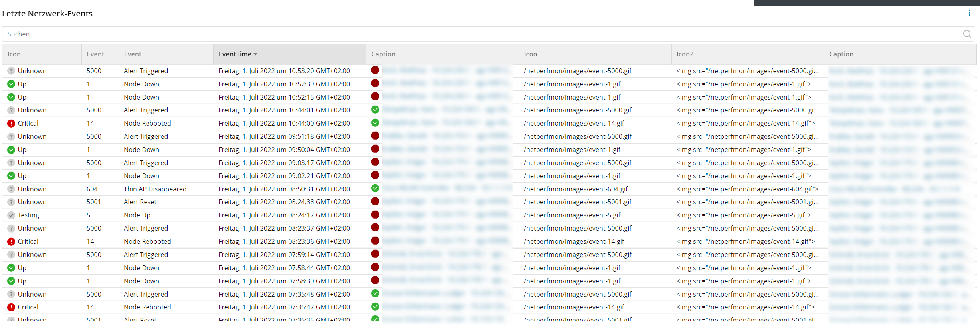This screenshot has width=980, height=325.
Task: Click green caption status icon in 10:44:01 row
Action: 375,109
